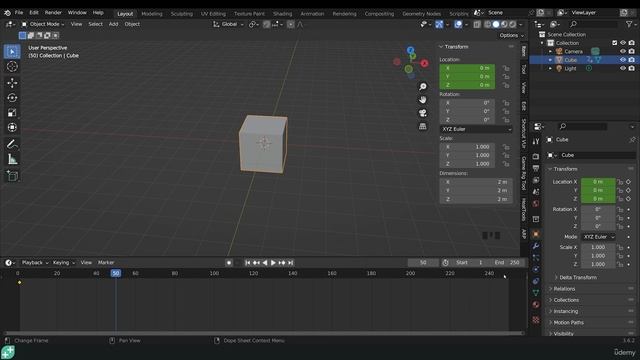640x360 pixels.
Task: Select the Measure tool
Action: (x=12, y=159)
